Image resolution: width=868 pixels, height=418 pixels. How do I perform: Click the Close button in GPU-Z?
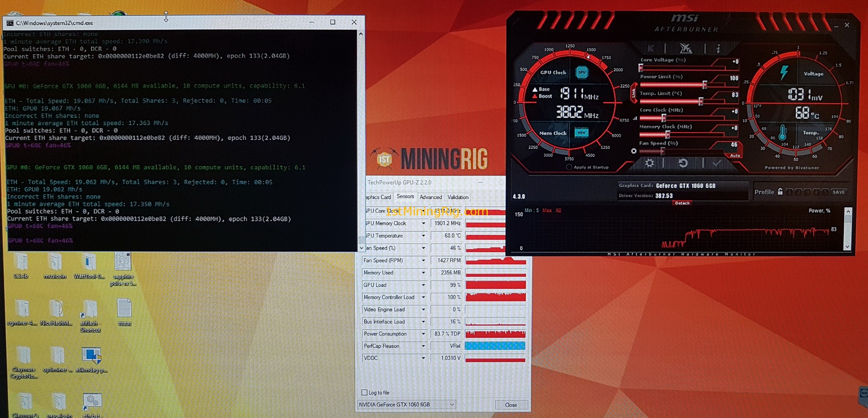[511, 405]
